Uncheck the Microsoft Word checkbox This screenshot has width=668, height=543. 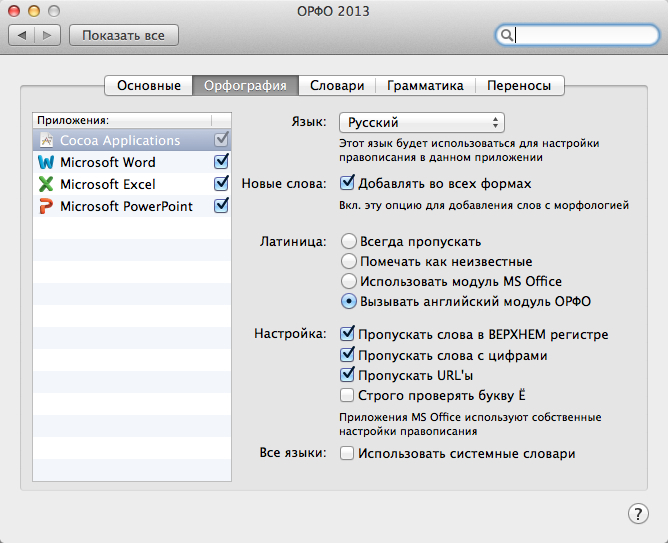click(221, 162)
